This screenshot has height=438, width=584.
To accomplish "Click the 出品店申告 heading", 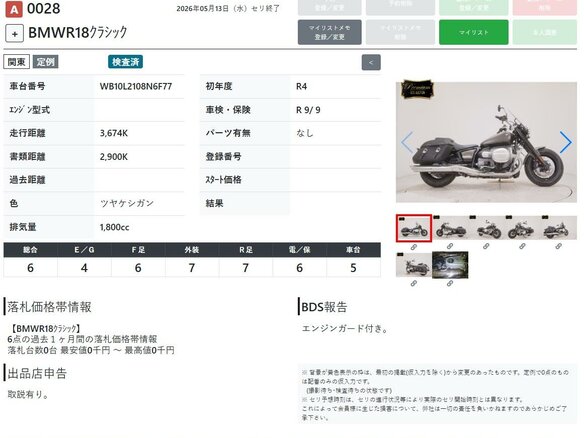I will (x=37, y=373).
